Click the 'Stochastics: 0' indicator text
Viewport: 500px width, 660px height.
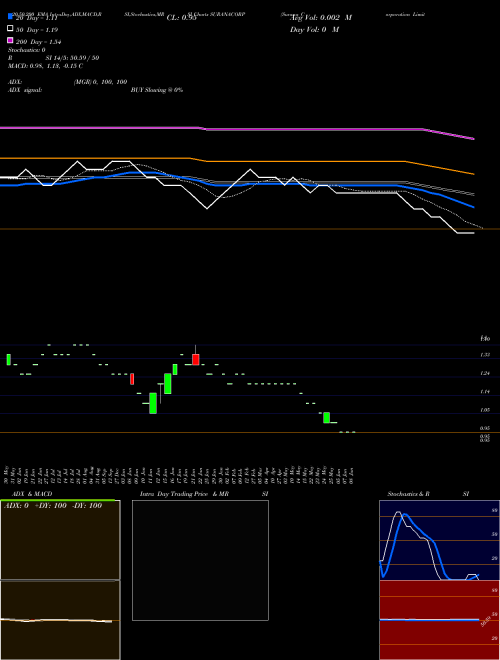point(27,50)
